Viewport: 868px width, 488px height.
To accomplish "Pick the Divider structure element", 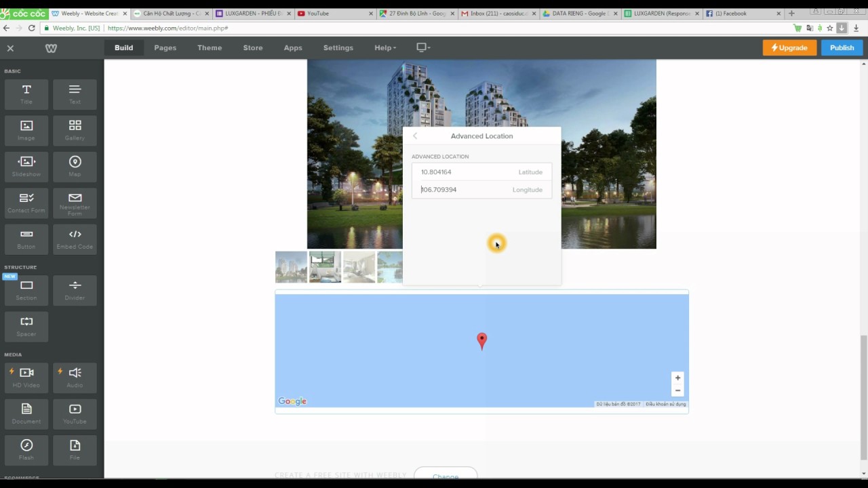I will click(x=75, y=286).
